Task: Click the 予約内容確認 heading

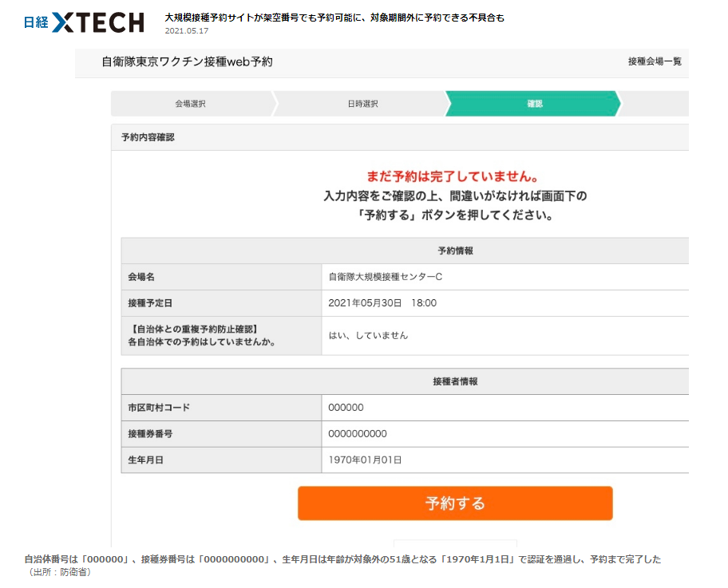Action: [148, 137]
